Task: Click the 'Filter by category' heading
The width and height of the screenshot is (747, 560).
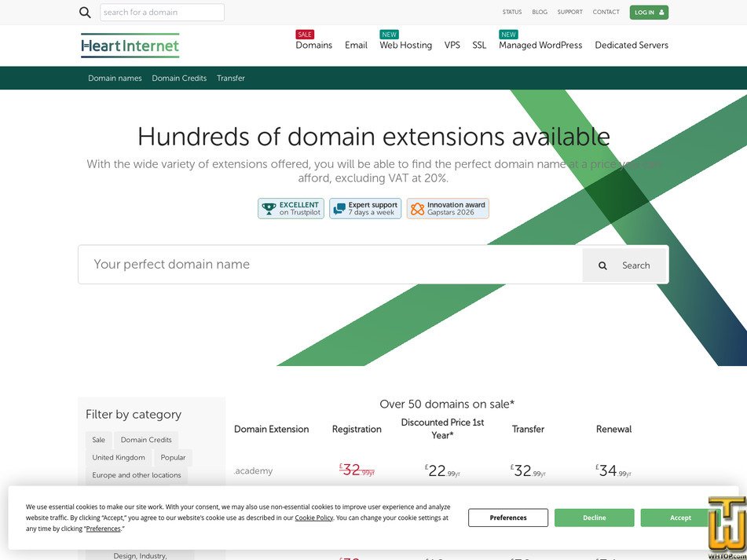Action: [x=134, y=414]
